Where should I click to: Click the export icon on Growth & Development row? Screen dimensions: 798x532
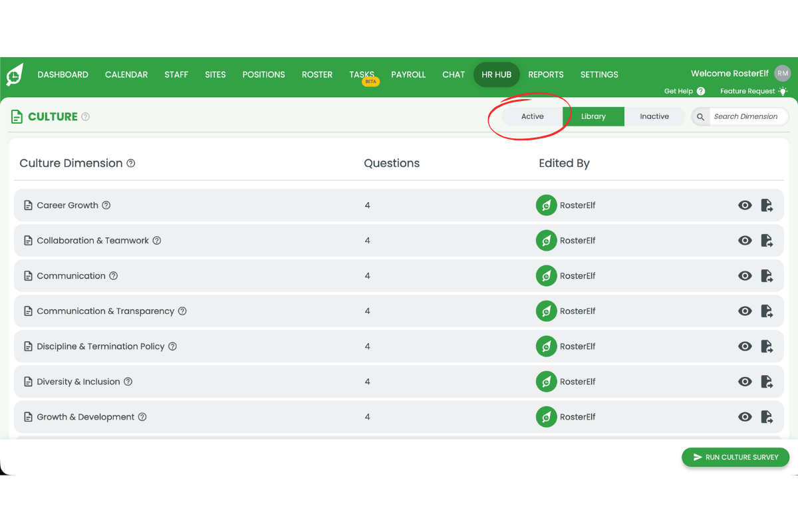[x=767, y=417]
